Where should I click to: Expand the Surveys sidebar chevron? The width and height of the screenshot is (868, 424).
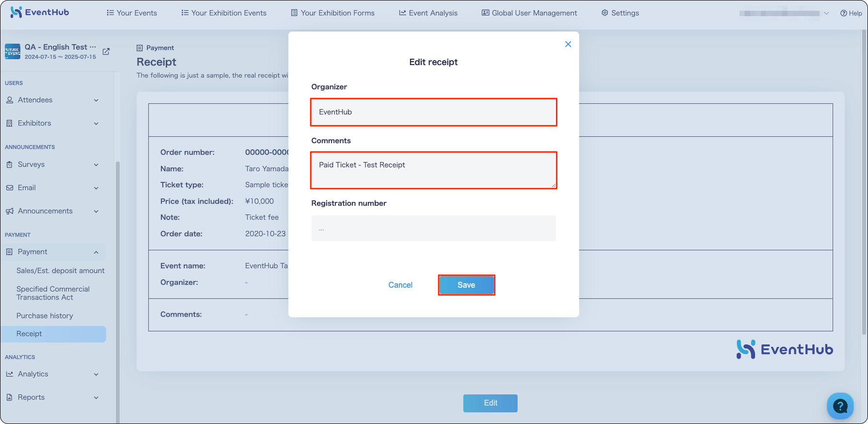tap(96, 165)
